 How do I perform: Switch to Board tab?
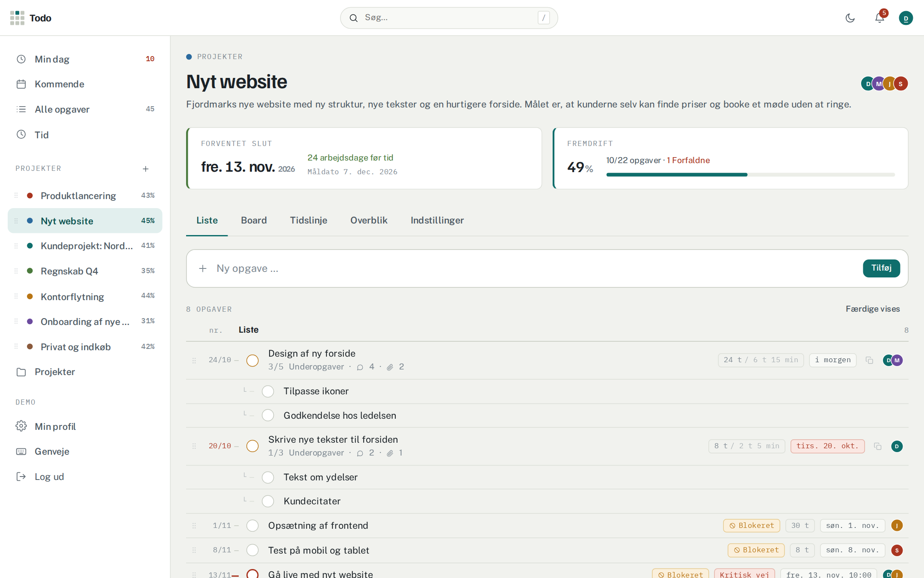254,220
